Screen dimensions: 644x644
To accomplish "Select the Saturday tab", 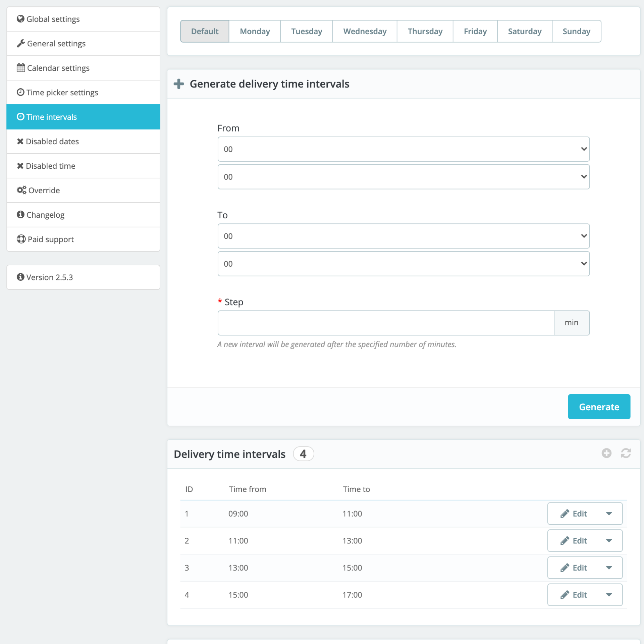I will [524, 31].
